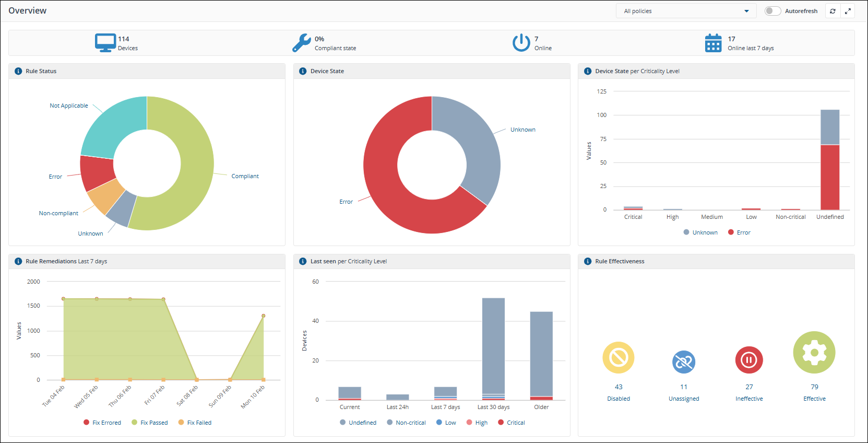Open the All policies dropdown

click(686, 11)
